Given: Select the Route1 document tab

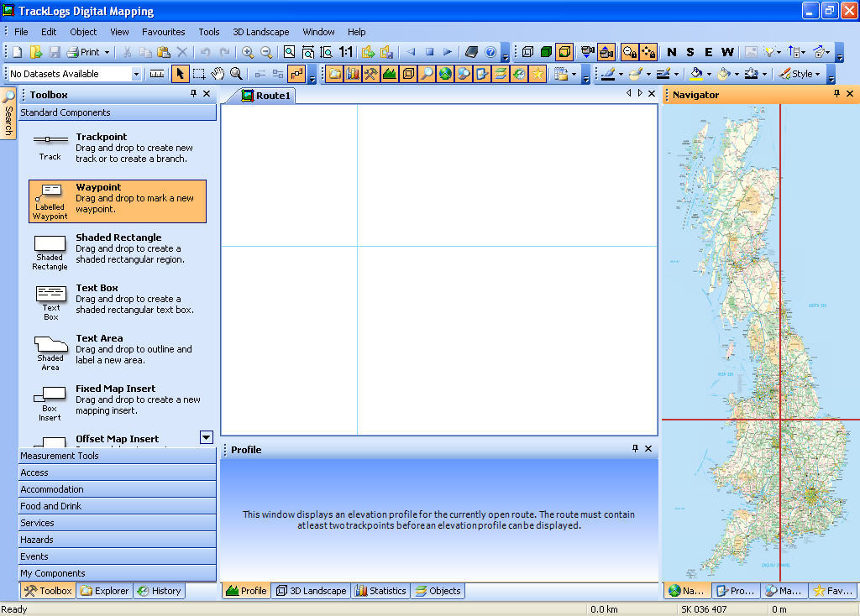Looking at the screenshot, I should point(266,96).
